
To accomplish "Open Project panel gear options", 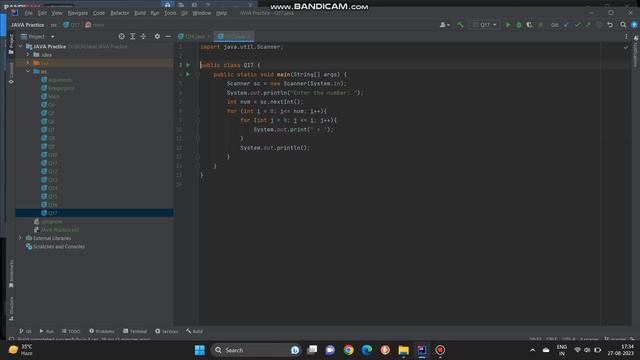I will [157, 36].
